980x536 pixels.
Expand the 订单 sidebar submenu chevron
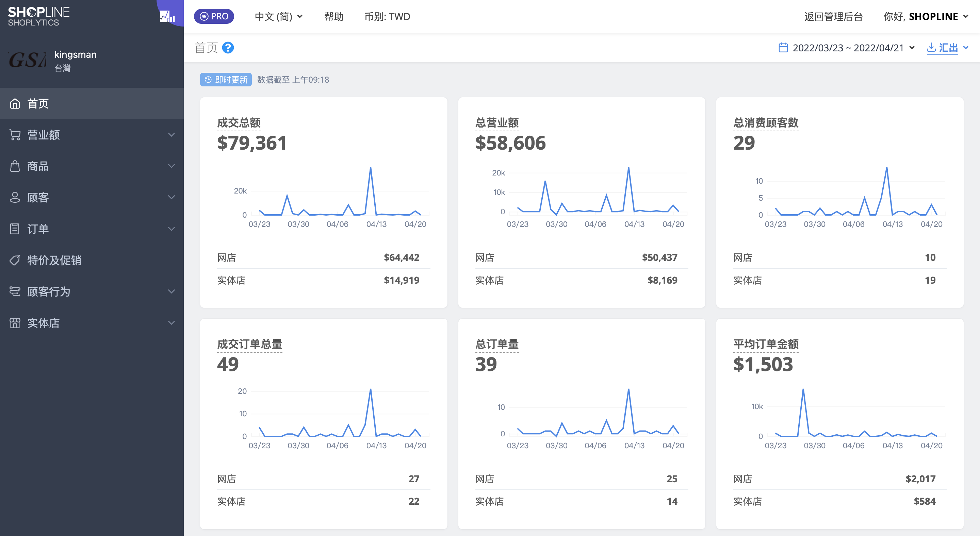pos(171,229)
